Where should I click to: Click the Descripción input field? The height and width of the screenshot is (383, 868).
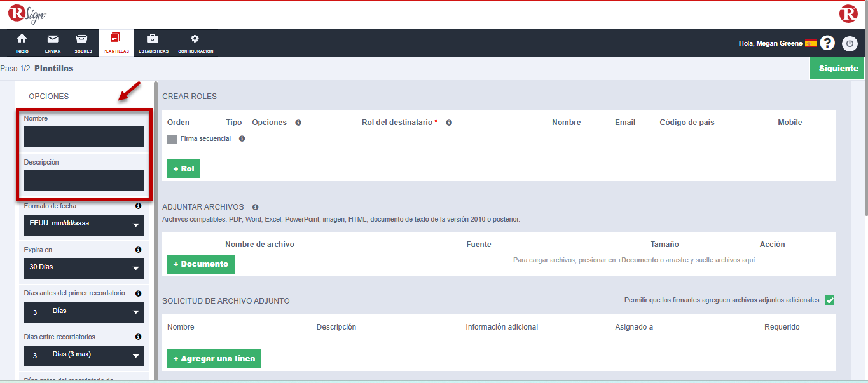pyautogui.click(x=84, y=180)
